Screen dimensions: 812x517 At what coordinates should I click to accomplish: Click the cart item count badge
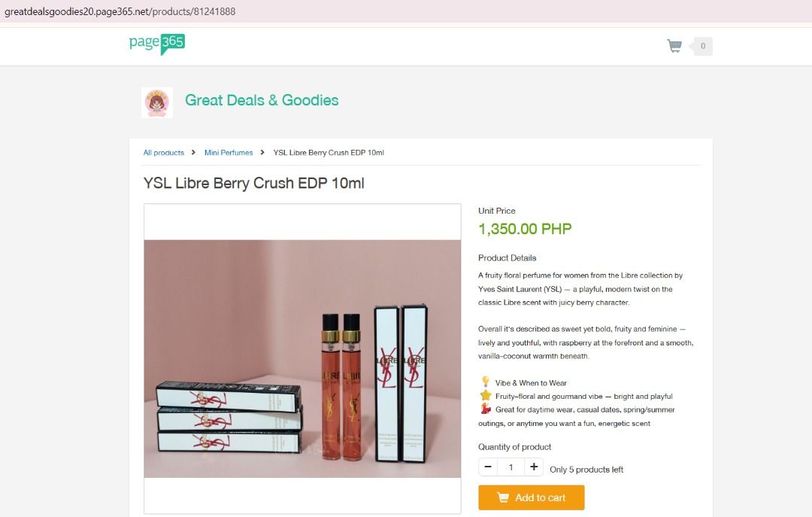(703, 46)
